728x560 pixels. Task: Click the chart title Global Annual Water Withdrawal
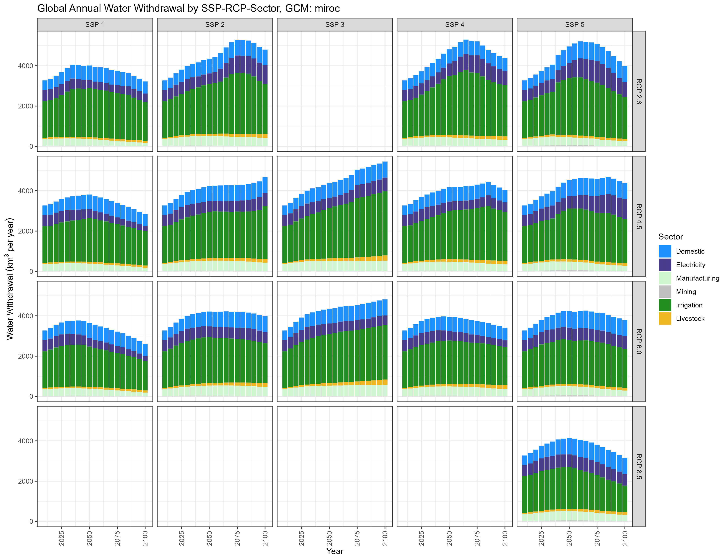pyautogui.click(x=189, y=8)
